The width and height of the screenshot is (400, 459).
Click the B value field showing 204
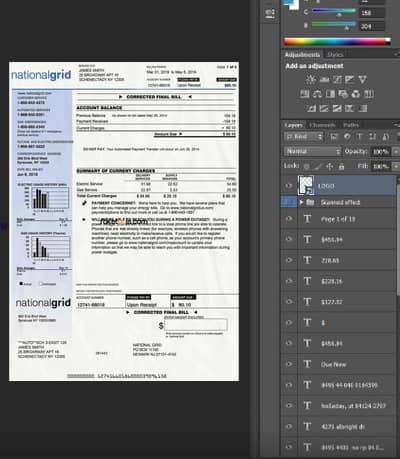point(372,26)
